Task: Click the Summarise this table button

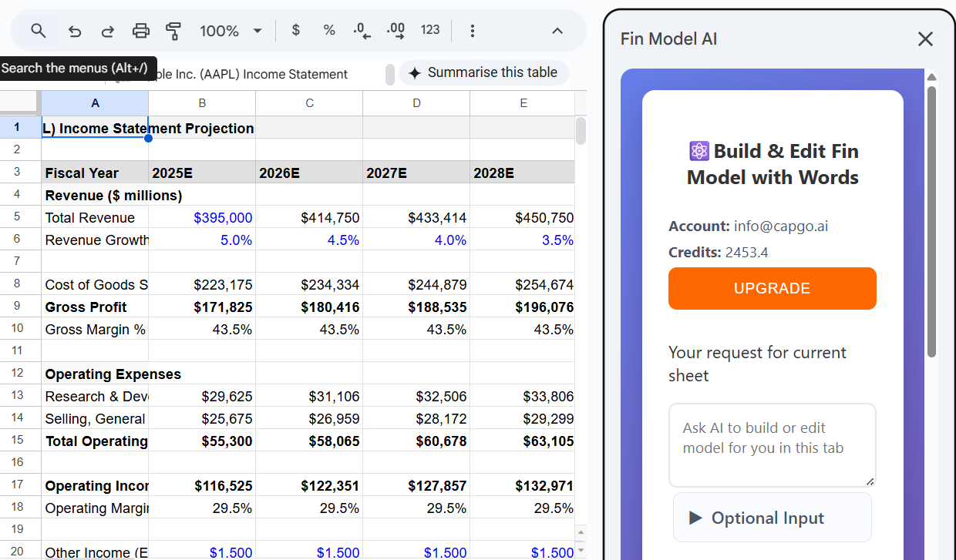Action: pyautogui.click(x=483, y=72)
